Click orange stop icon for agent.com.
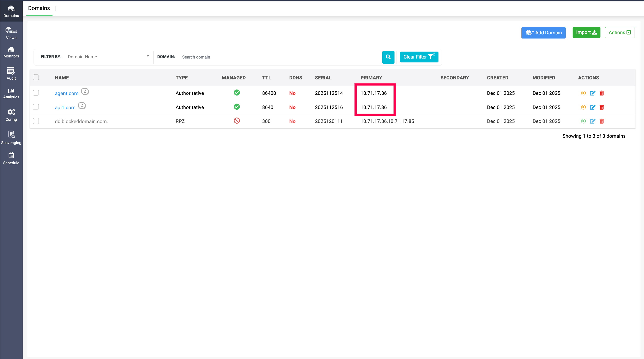Screen dimensions: 644x359 coord(583,93)
